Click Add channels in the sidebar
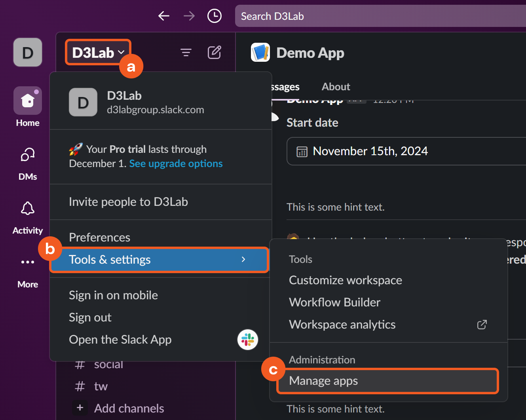This screenshot has width=526, height=420. (x=129, y=408)
